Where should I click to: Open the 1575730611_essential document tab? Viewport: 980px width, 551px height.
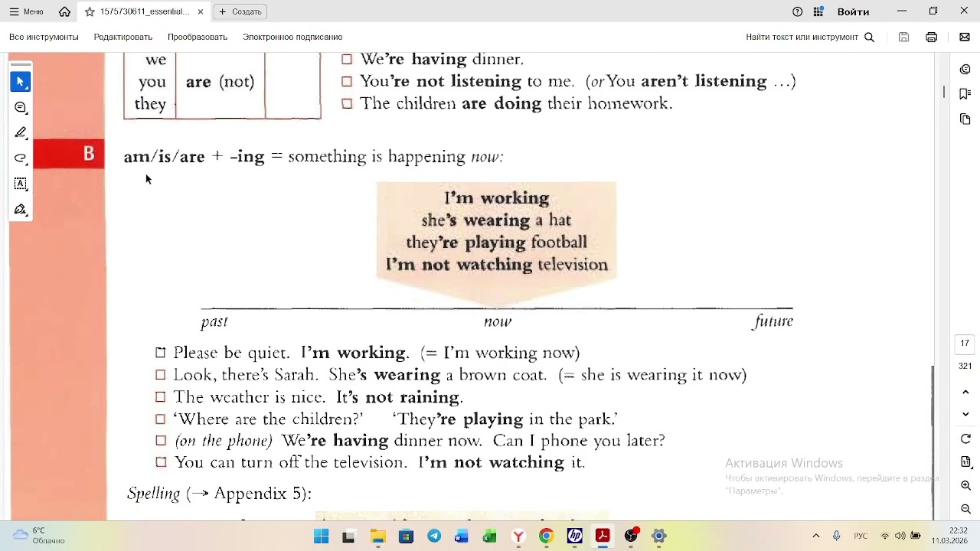pos(143,11)
